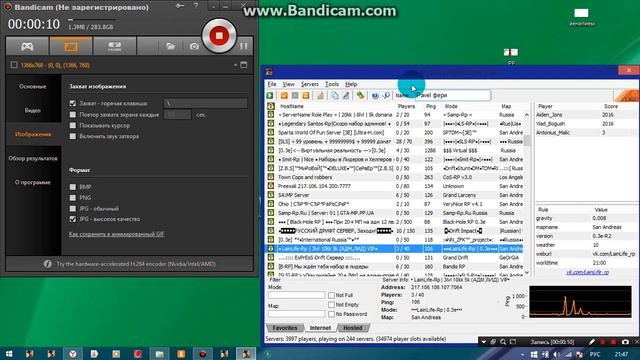Screen dimensions: 640x360
Task: Select BMP image format option
Action: pyautogui.click(x=73, y=187)
